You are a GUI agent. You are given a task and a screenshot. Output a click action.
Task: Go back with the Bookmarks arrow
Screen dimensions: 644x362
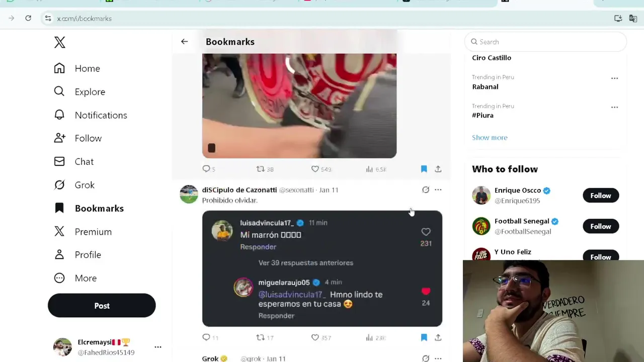tap(184, 42)
